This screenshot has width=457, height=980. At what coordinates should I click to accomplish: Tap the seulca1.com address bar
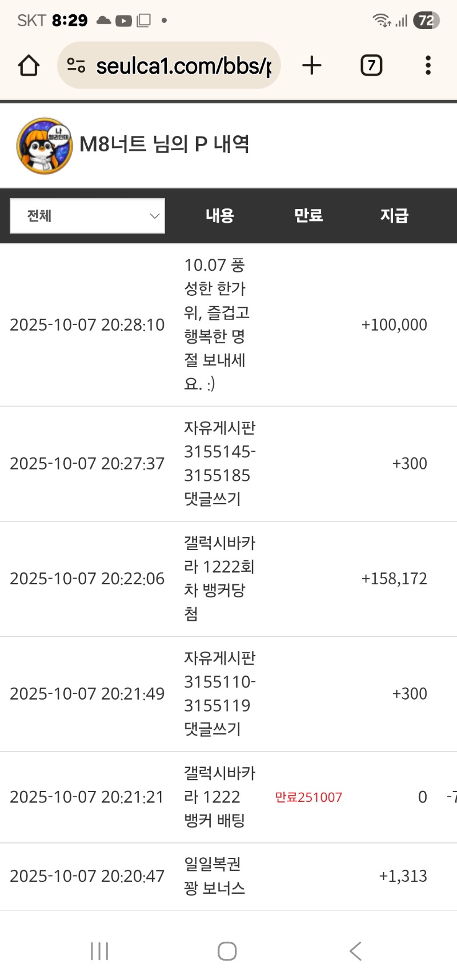(183, 66)
